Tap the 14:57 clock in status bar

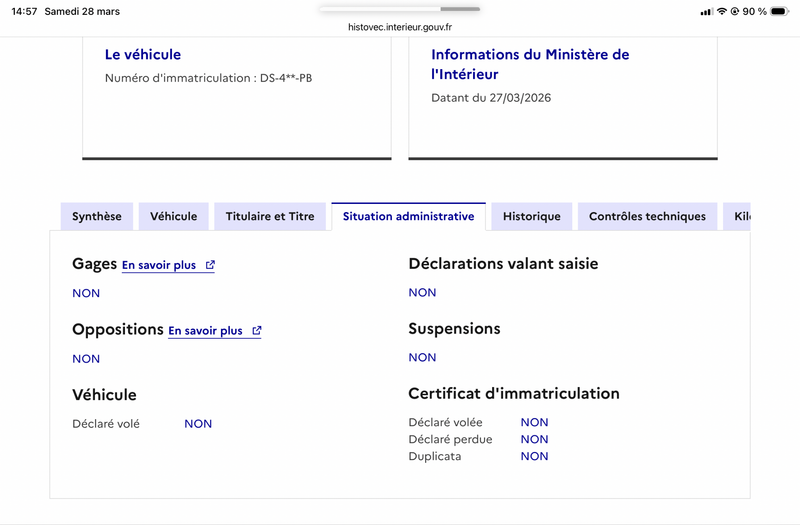(x=24, y=11)
